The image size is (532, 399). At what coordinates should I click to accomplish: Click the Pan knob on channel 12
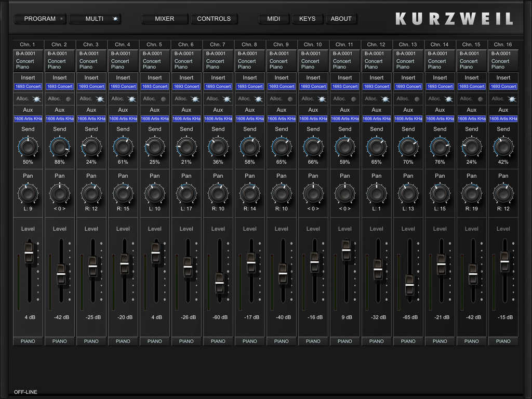pos(377,194)
